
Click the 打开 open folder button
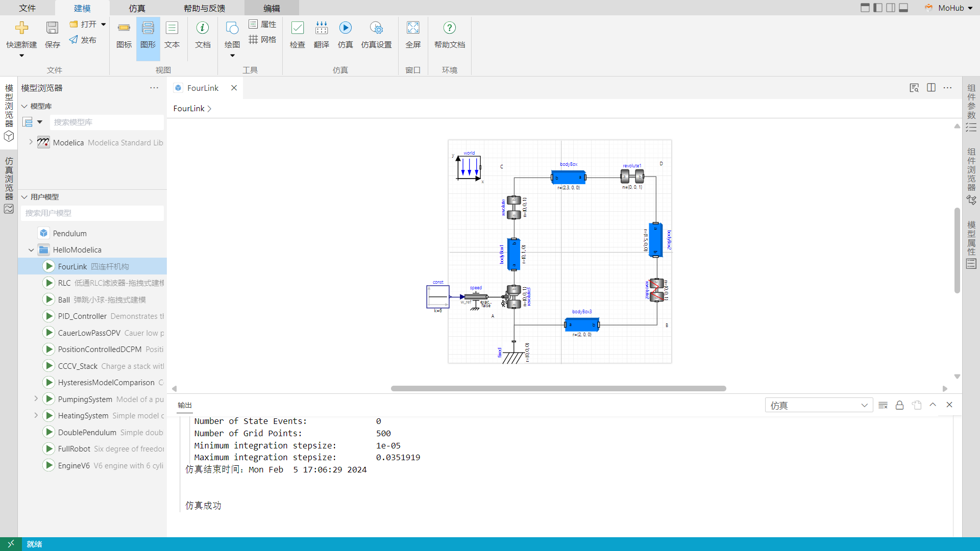point(83,24)
